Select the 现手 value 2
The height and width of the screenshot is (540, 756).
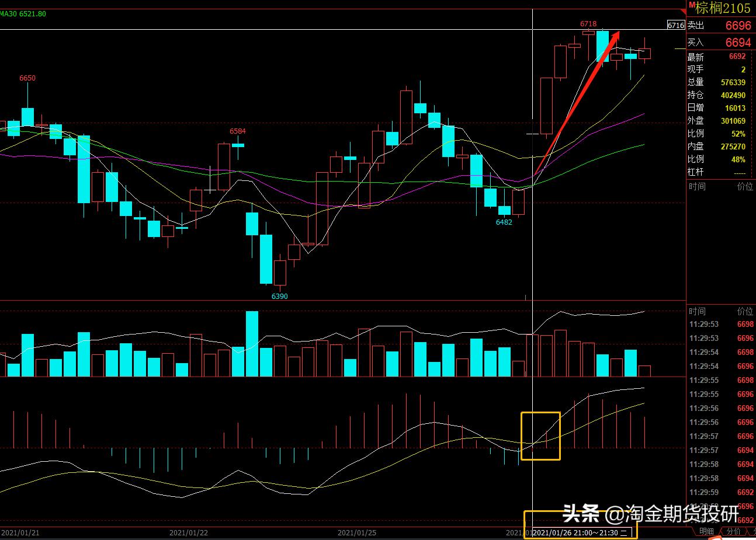click(743, 69)
